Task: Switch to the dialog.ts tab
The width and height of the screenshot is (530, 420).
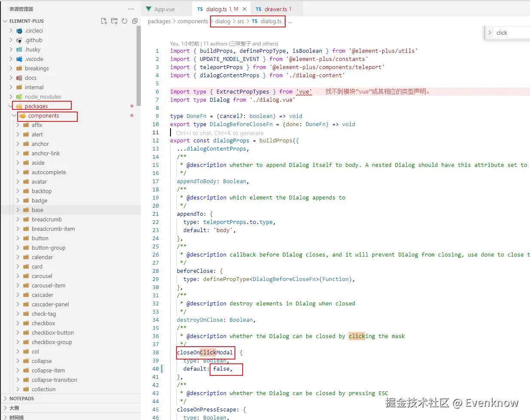Action: pyautogui.click(x=222, y=9)
